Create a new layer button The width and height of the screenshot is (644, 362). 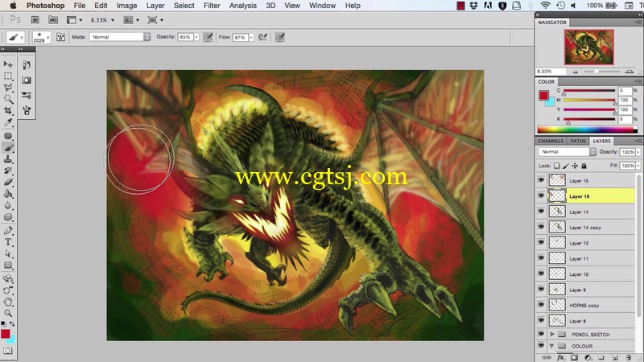615,357
